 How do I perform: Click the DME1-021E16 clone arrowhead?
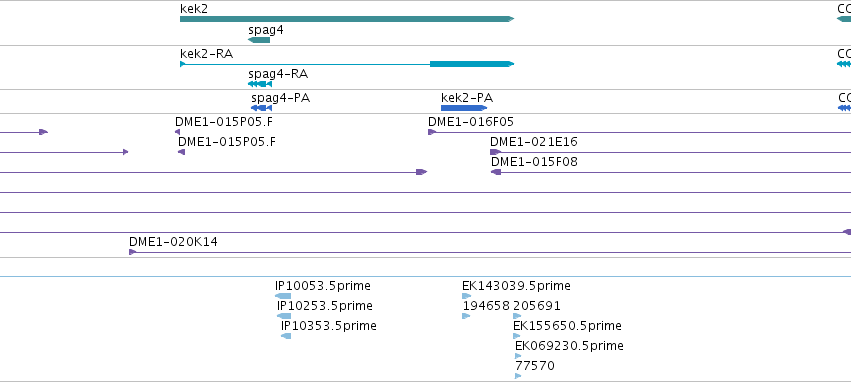495,152
